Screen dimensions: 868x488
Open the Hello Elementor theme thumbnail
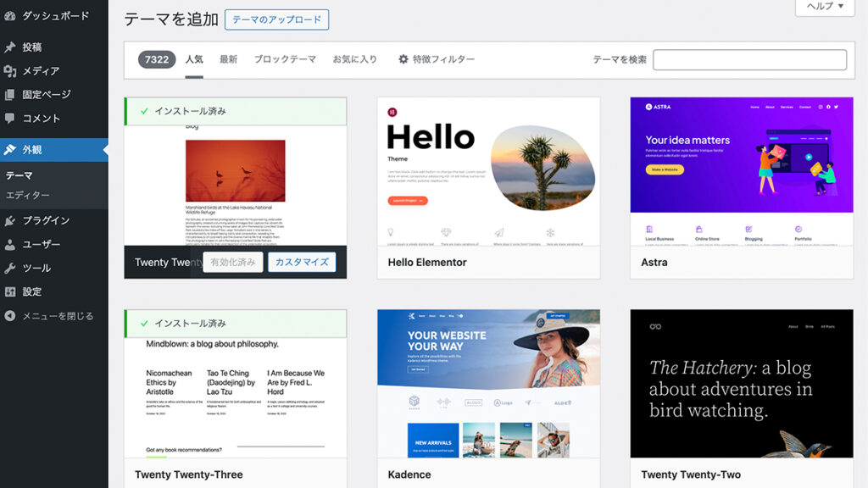(489, 171)
